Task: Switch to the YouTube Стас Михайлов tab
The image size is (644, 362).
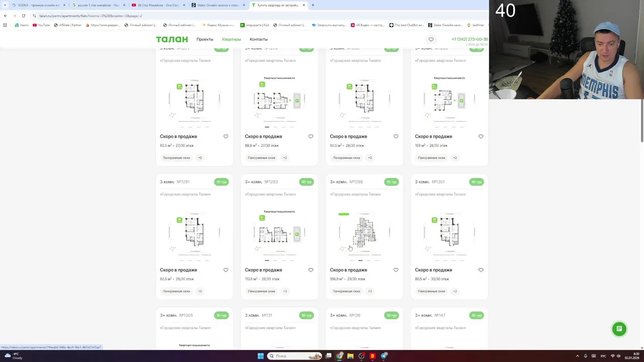Action: (x=158, y=5)
